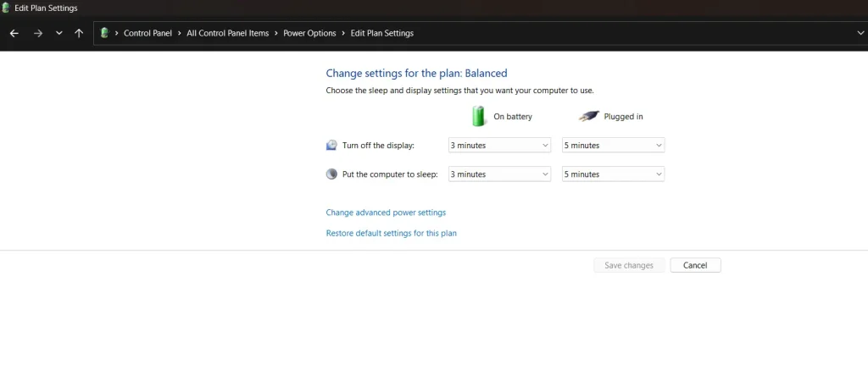Open display-off dropdown for Plugged in

point(613,146)
